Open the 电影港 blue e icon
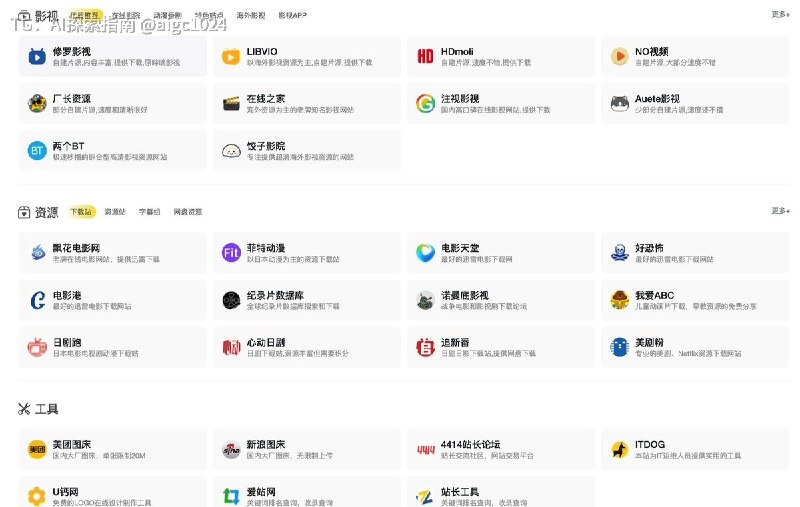Viewport: 800px width, 507px height. click(37, 300)
